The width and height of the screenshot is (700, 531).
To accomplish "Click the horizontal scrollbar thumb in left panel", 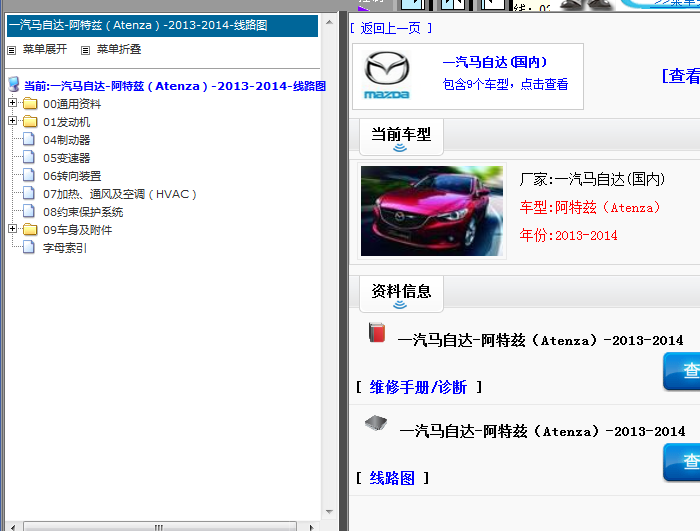I will (159, 527).
